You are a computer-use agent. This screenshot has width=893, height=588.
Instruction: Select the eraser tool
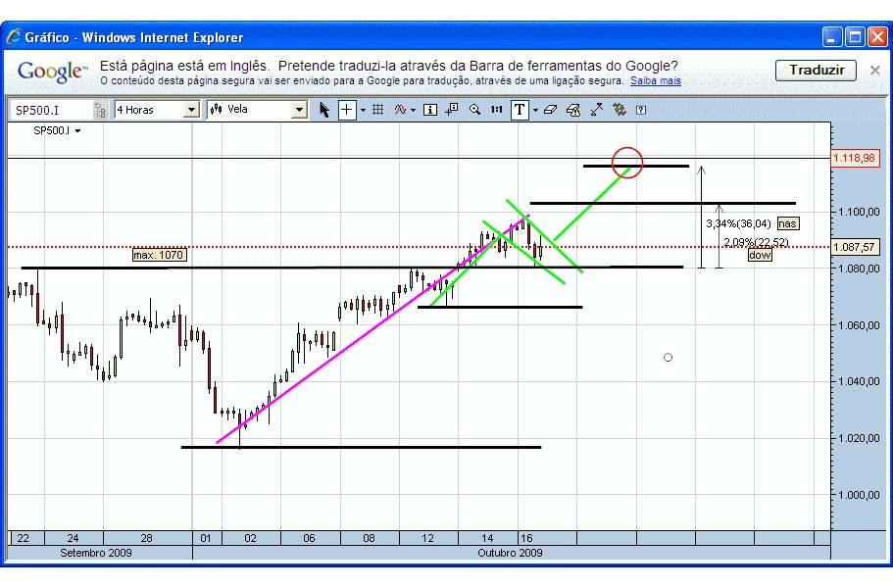pos(550,110)
